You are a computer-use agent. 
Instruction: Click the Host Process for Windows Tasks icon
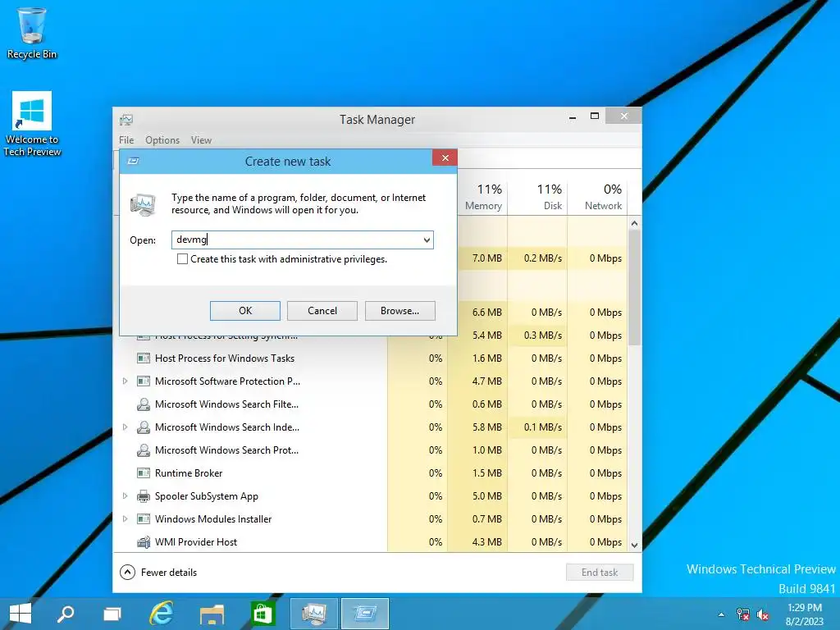pyautogui.click(x=143, y=358)
